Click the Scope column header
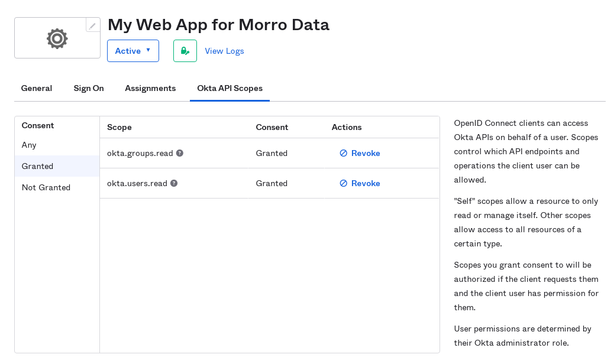This screenshot has width=614, height=364. point(119,128)
